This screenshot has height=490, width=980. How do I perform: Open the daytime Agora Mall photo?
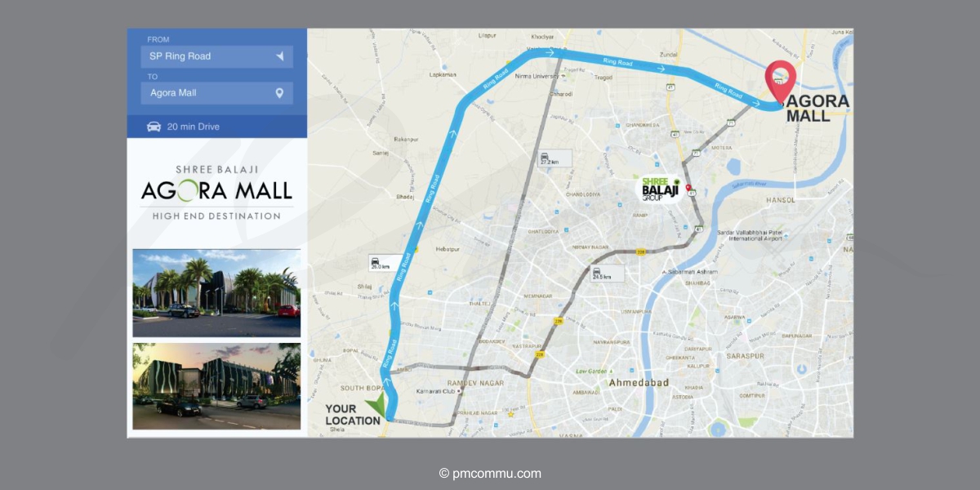[216, 292]
